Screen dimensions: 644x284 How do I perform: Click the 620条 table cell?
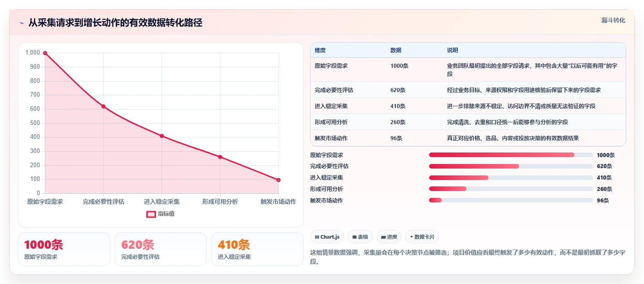(x=398, y=90)
